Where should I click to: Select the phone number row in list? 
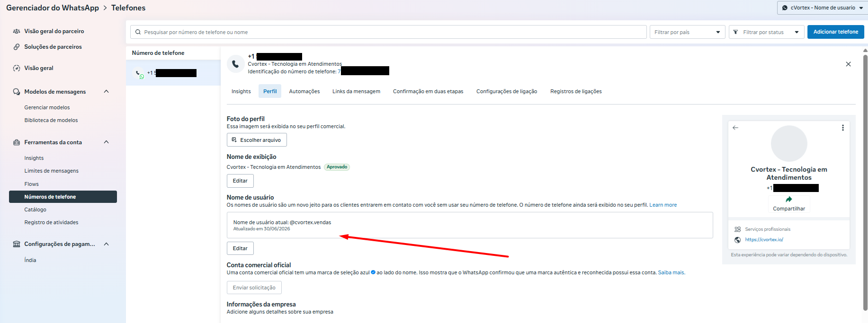coord(173,73)
